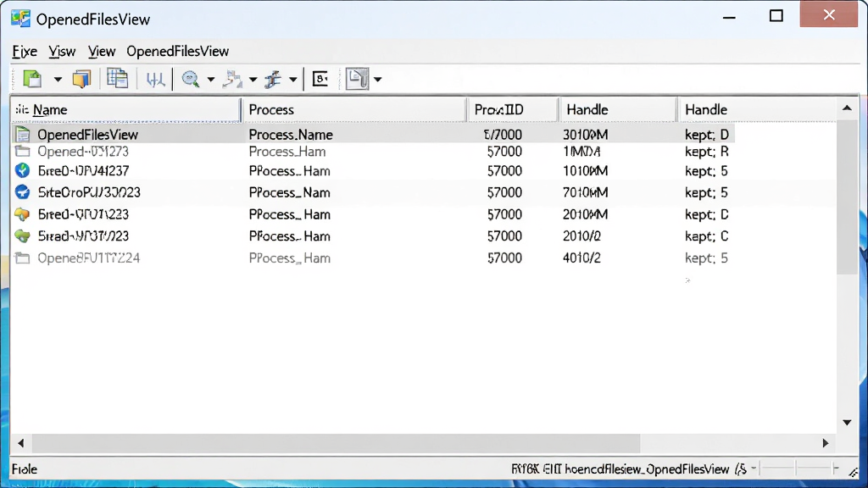Sort by the ProxIID column header

tap(513, 109)
